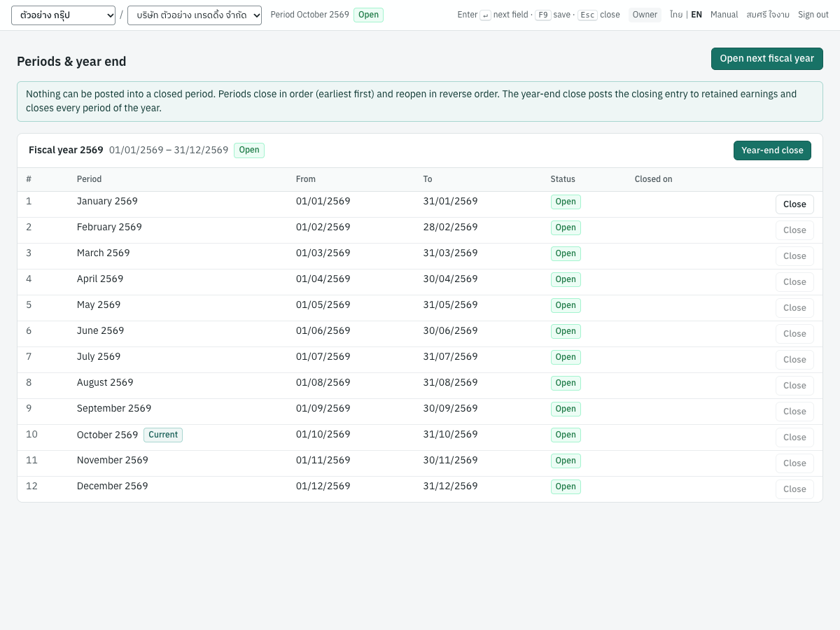Click the Current badge beside October 2569
The width and height of the screenshot is (840, 630).
[x=163, y=435]
